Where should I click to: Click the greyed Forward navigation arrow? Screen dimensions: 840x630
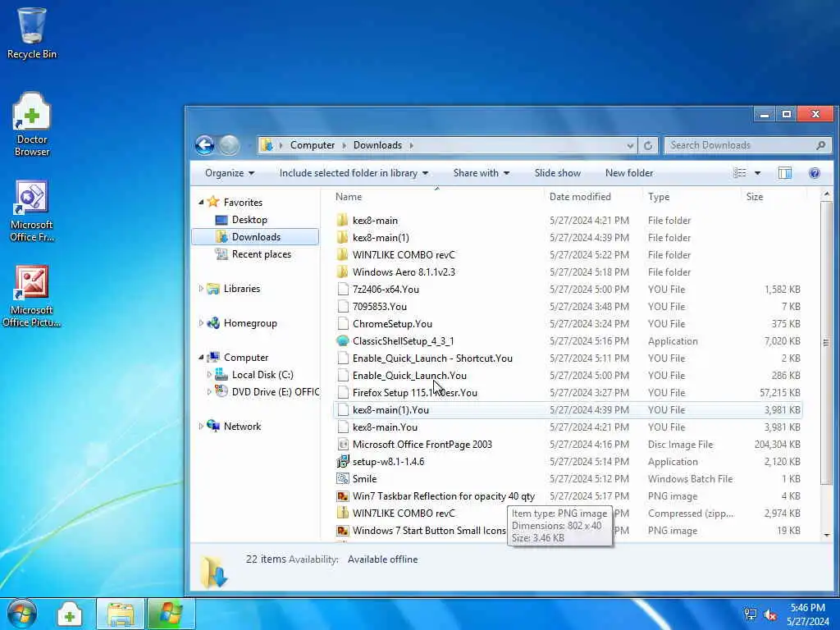point(230,145)
